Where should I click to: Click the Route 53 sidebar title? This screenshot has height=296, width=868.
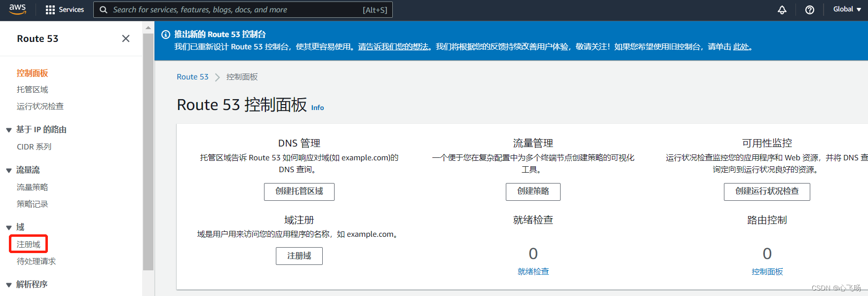tap(38, 38)
